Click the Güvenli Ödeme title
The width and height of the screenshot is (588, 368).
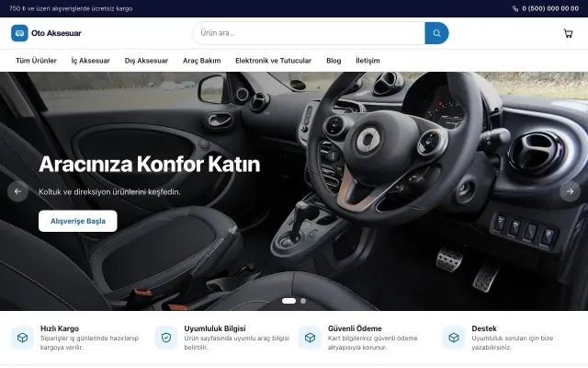(355, 328)
